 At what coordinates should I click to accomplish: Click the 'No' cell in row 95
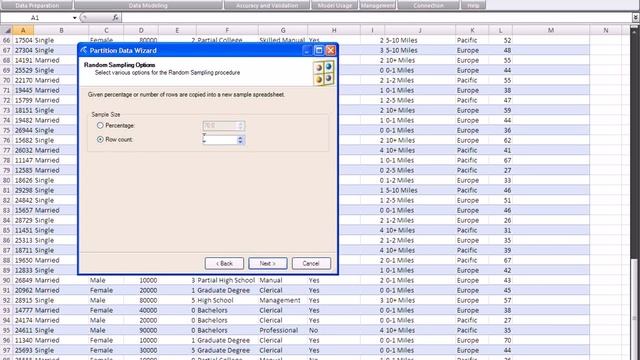(x=334, y=330)
